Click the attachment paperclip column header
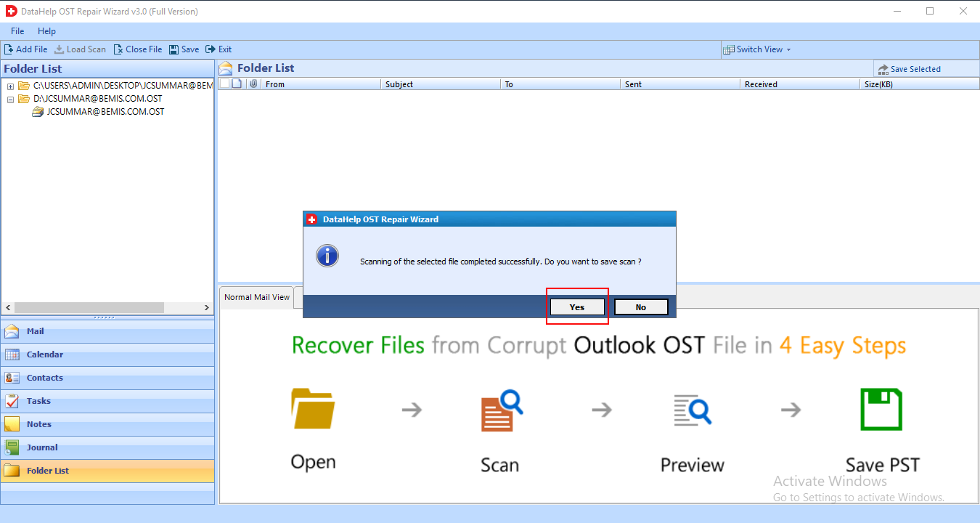This screenshot has width=980, height=523. (x=253, y=84)
